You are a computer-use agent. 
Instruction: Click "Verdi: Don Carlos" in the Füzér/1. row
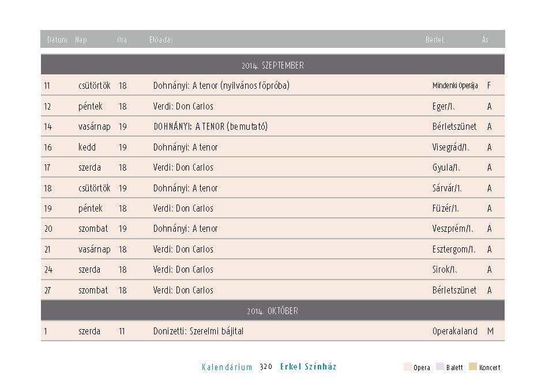tap(183, 209)
